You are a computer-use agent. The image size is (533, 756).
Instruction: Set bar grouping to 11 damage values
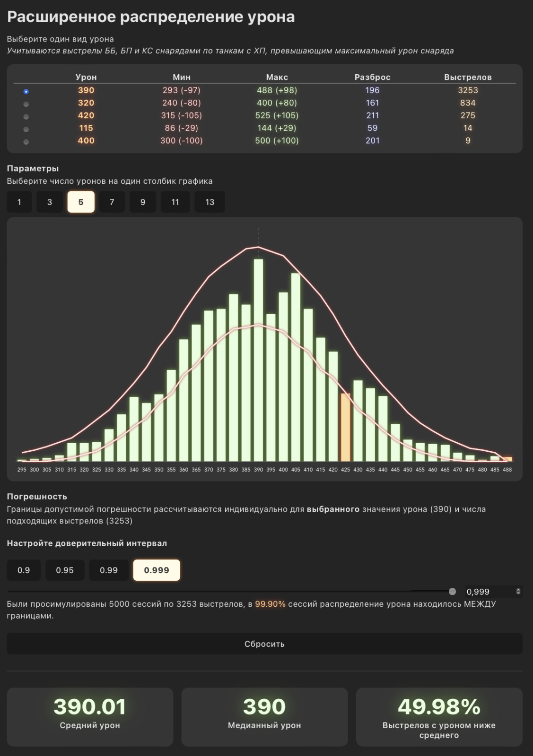175,202
